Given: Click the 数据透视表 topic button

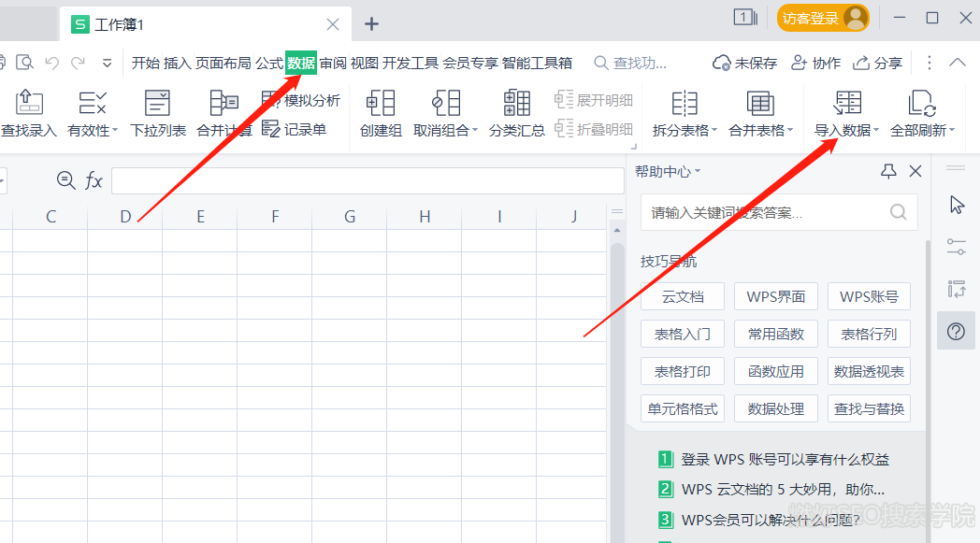Looking at the screenshot, I should [x=869, y=371].
